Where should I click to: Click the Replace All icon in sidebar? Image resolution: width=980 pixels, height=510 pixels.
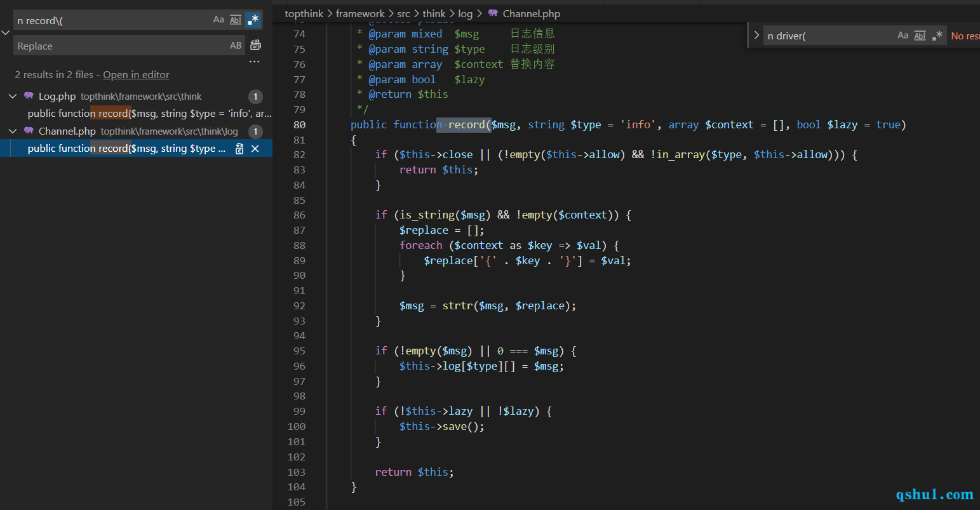[255, 45]
